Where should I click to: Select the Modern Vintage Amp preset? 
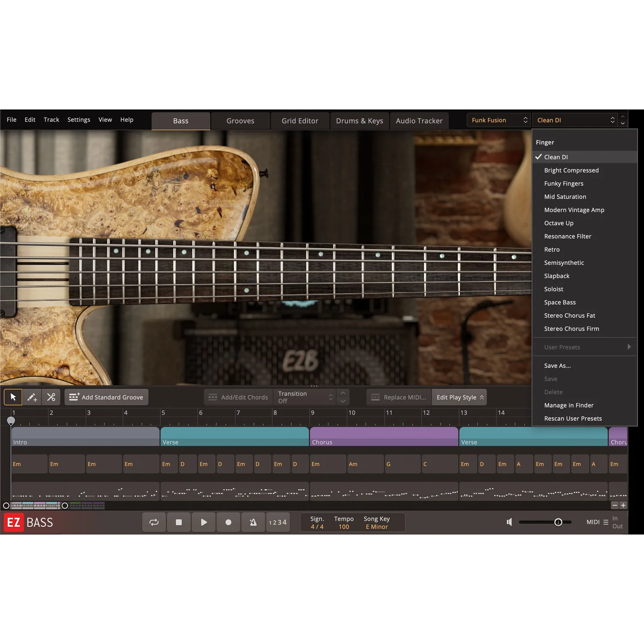point(584,210)
